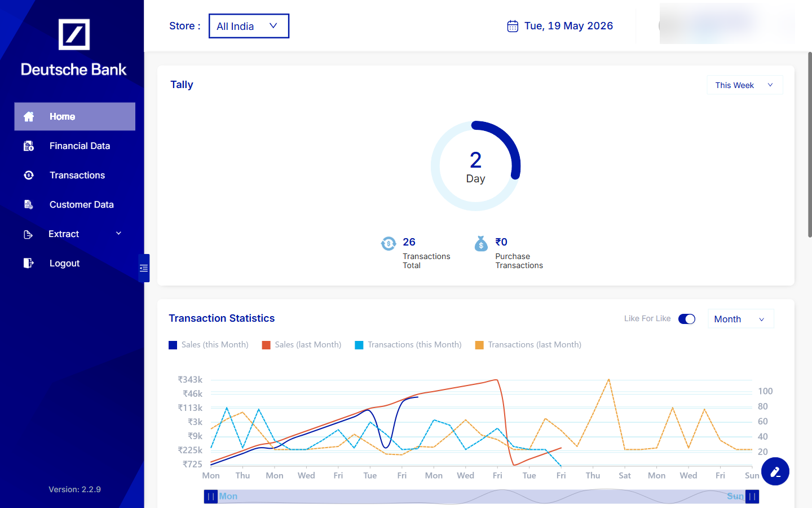Screen dimensions: 812x508
Task: Click the ₹343k y-axis label
Action: [190, 379]
